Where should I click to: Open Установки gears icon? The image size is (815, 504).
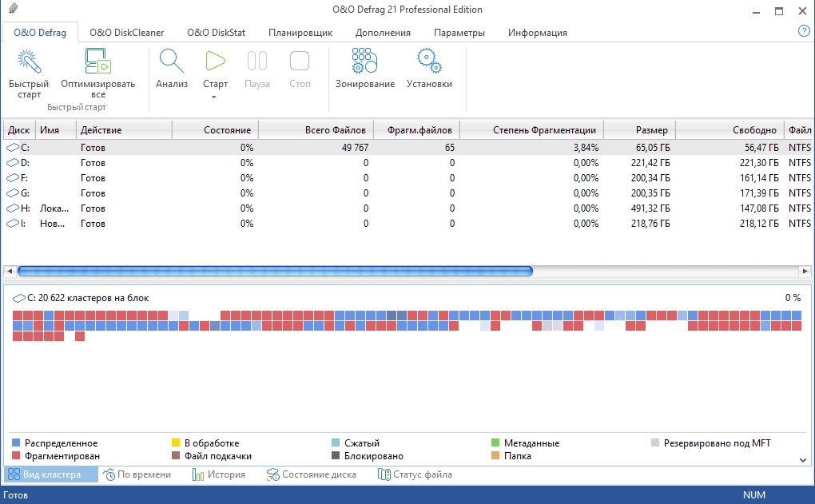(429, 61)
